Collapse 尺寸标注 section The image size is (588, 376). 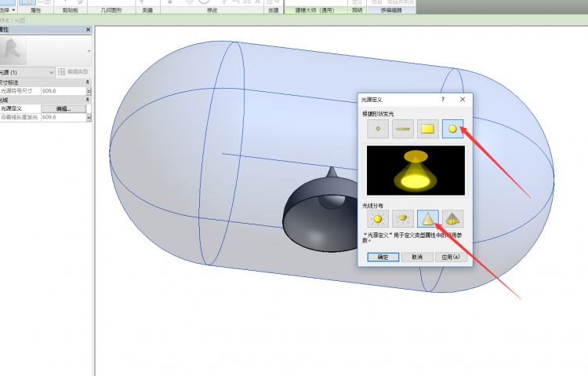click(87, 82)
